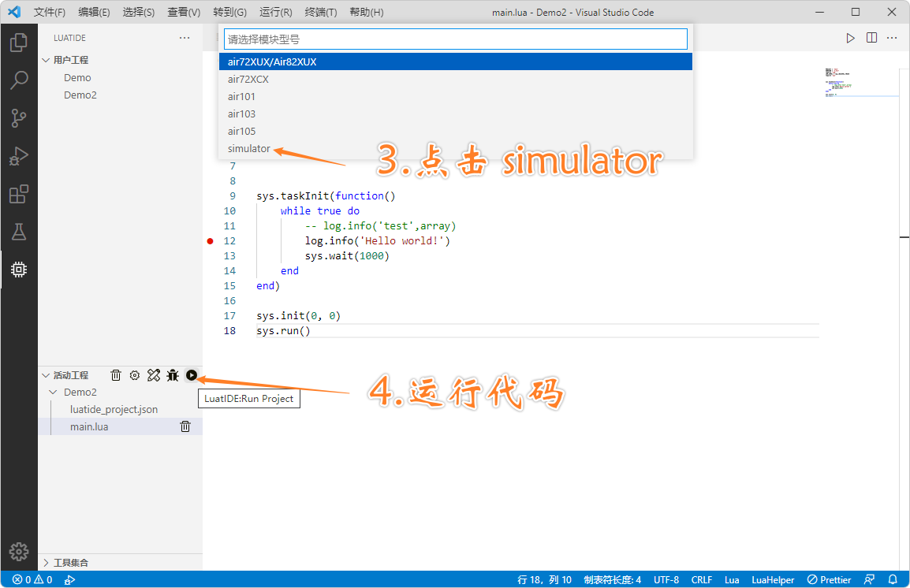The image size is (910, 588).
Task: Open Demo2 in user projects
Action: click(80, 95)
